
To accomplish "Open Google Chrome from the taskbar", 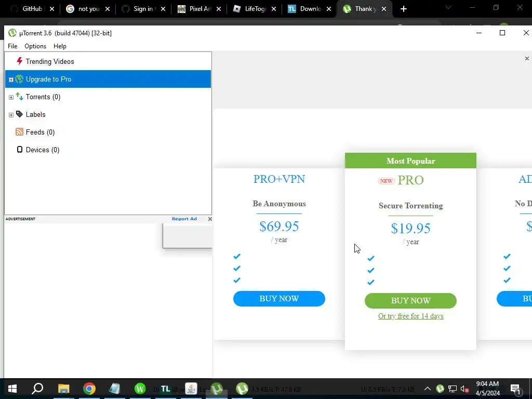I will (89, 389).
